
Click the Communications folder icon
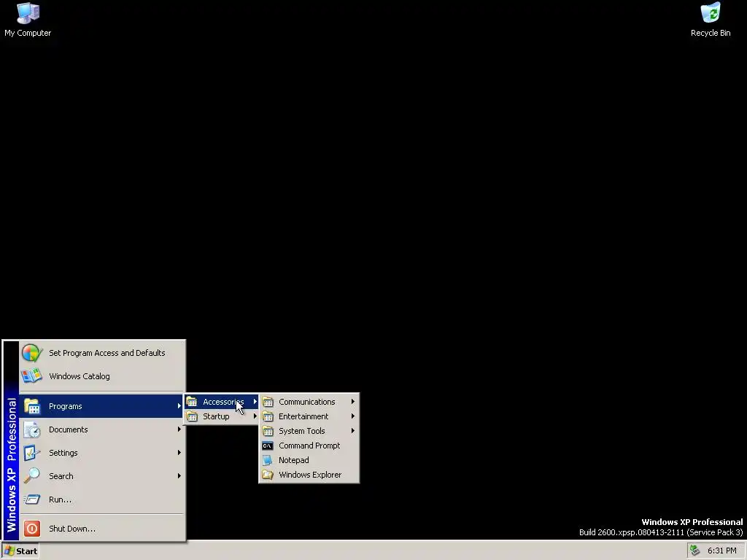pyautogui.click(x=268, y=402)
